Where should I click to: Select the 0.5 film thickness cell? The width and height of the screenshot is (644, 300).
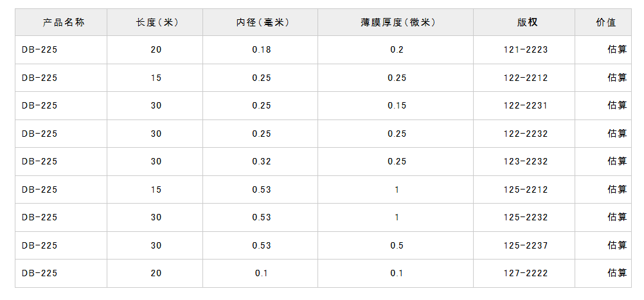[397, 245]
